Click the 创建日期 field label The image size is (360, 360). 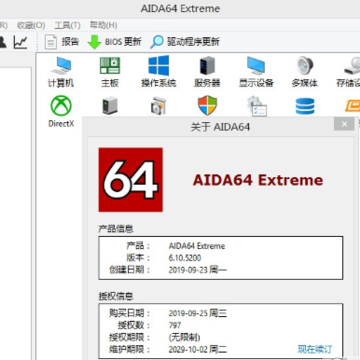point(130,269)
